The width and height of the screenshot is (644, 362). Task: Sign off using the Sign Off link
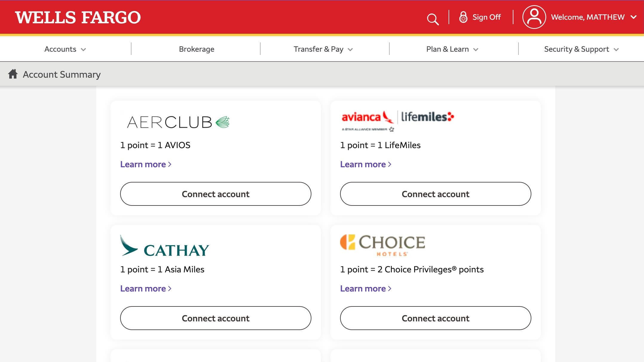click(487, 17)
